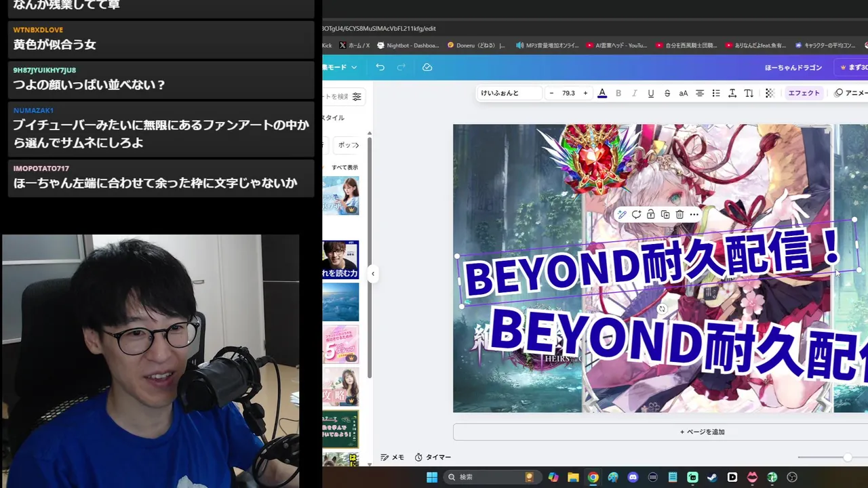Image resolution: width=868 pixels, height=488 pixels.
Task: Click the redo arrow in Canva header
Action: (x=401, y=67)
